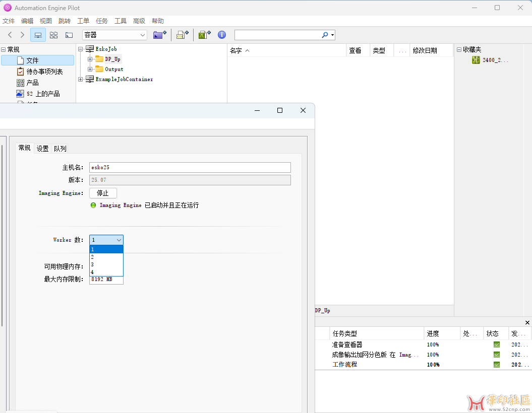Choose 2 in the Worker list
This screenshot has width=532, height=413.
(x=106, y=257)
